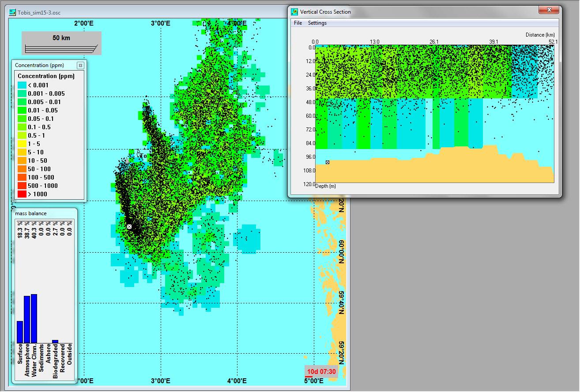580x392 pixels.
Task: Click the Water Clmn. bar in mass balance
Action: click(34, 318)
